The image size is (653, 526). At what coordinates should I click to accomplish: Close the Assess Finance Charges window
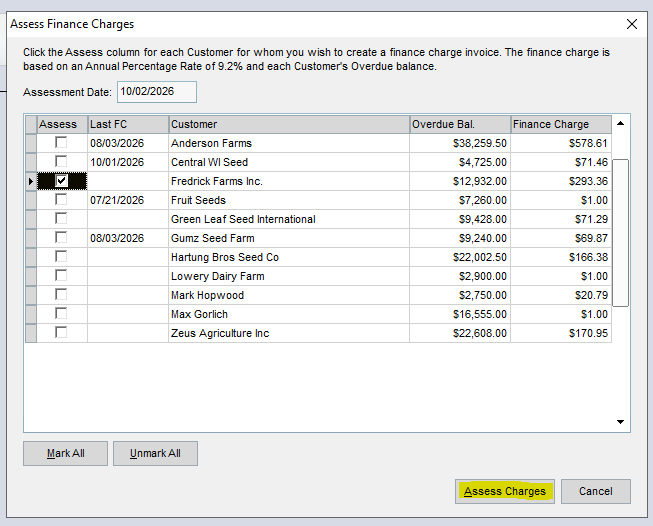tap(632, 24)
